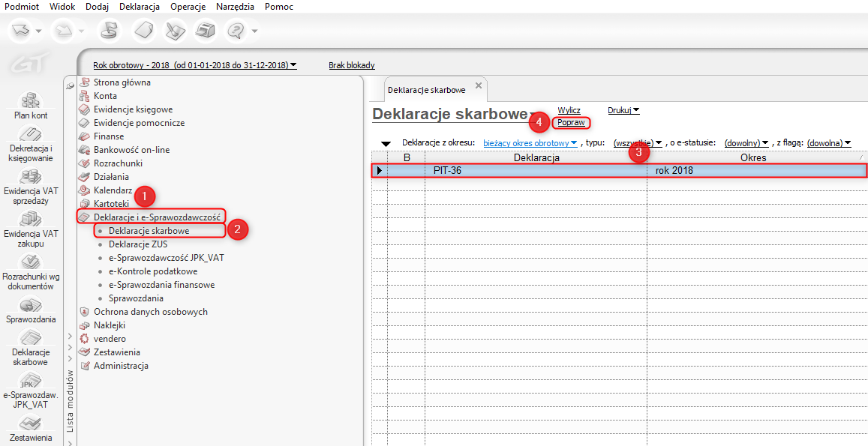
Task: Click Strona główna module icon
Action: (84, 82)
